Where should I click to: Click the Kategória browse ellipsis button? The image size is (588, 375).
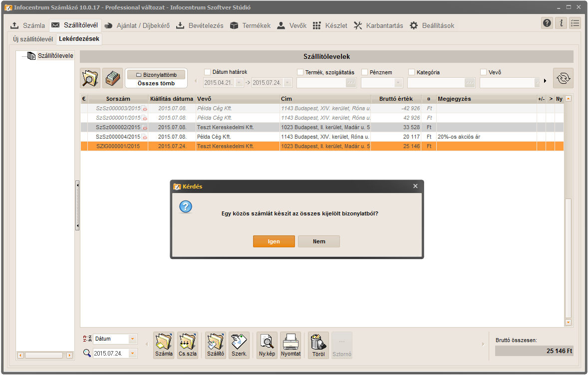tap(470, 83)
